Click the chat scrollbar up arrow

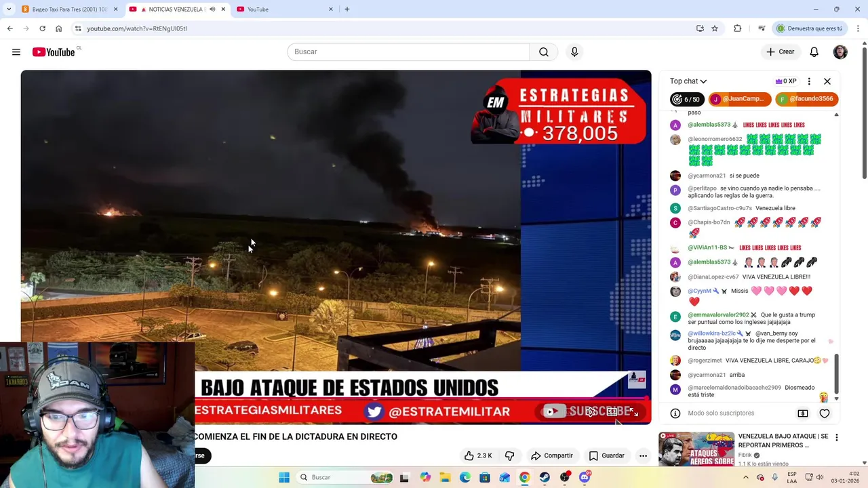point(836,115)
